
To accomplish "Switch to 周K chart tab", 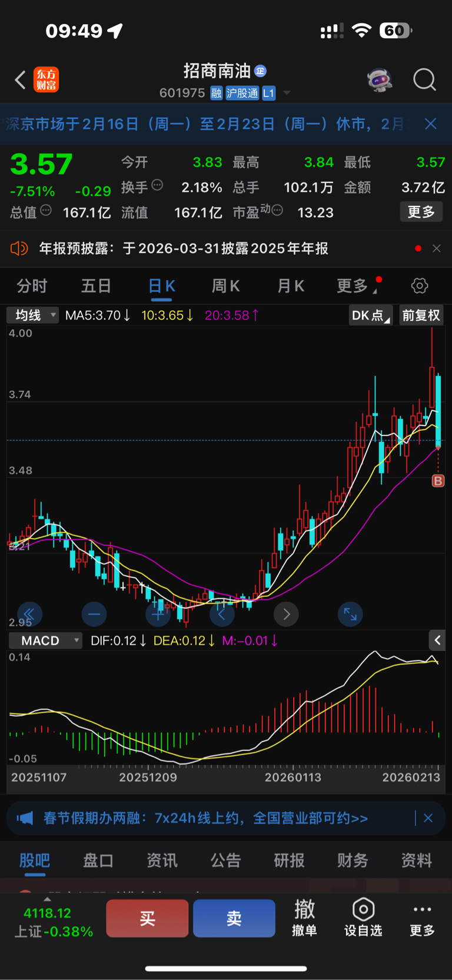I will 225,286.
